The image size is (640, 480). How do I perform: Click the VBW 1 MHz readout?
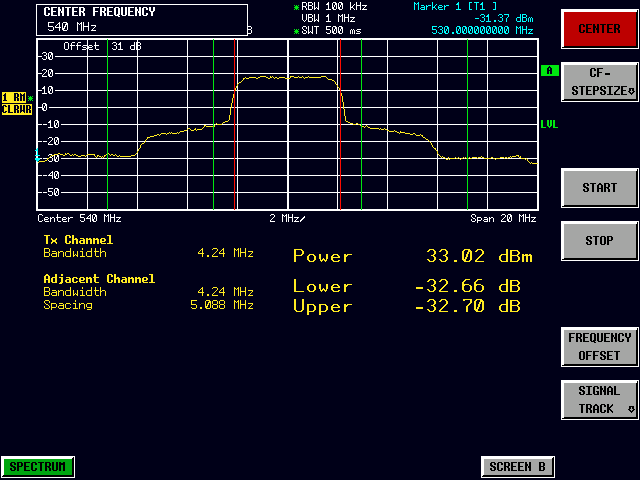coord(328,18)
